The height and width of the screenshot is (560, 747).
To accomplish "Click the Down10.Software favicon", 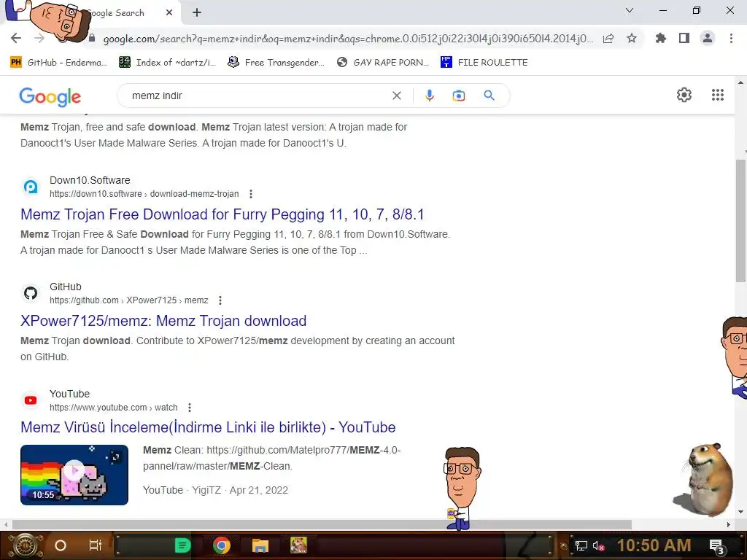I will [31, 187].
